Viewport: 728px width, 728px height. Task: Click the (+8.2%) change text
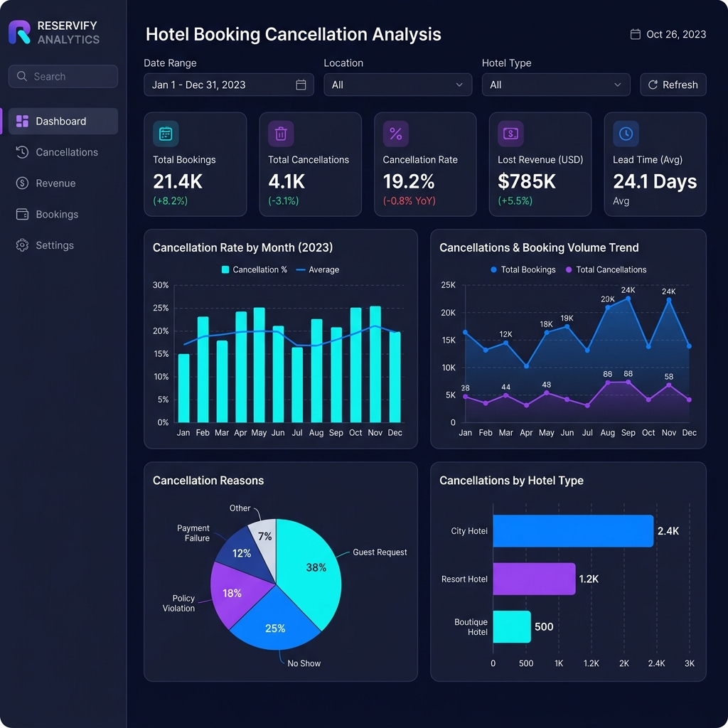point(171,201)
